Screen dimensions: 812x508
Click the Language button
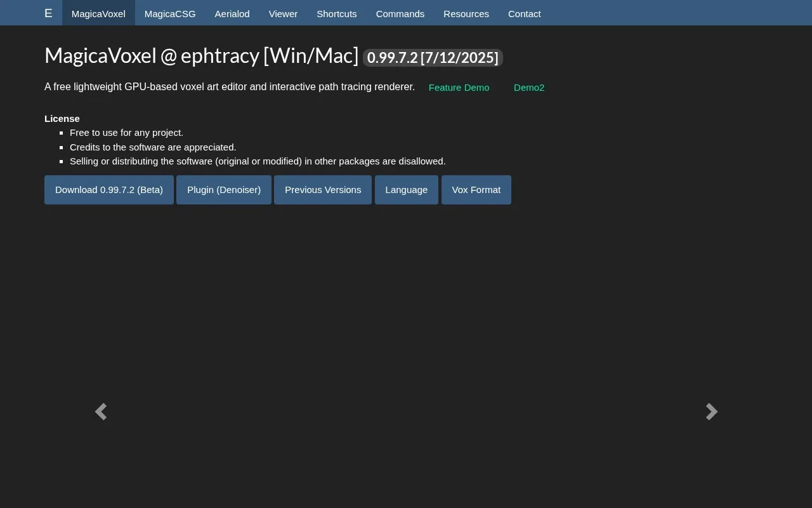point(407,190)
